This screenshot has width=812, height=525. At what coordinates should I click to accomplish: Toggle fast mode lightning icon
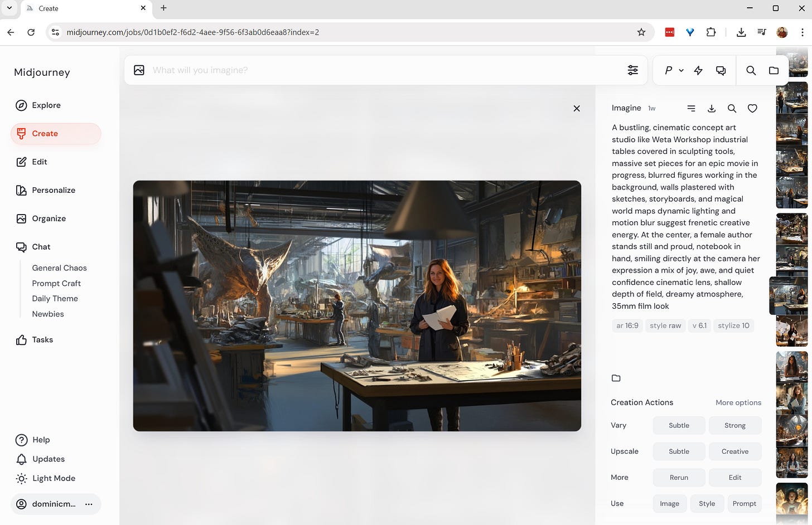tap(698, 70)
